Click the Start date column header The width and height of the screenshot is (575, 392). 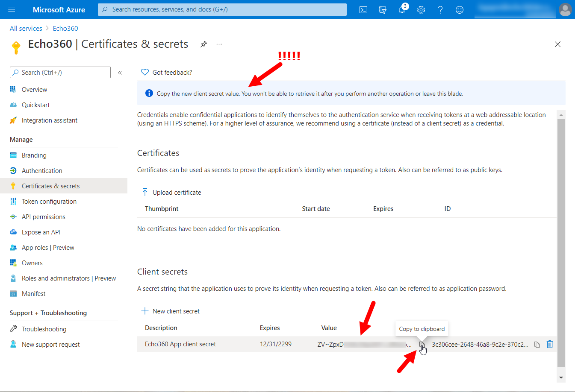316,209
